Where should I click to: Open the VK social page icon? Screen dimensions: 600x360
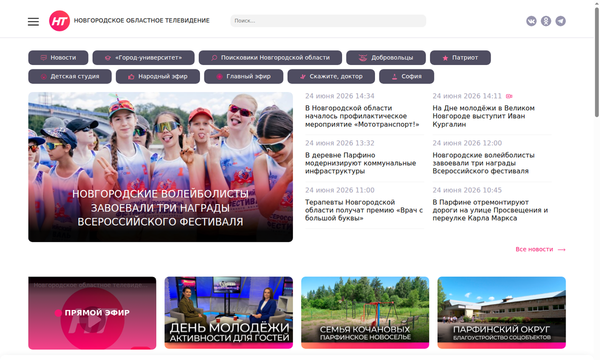pyautogui.click(x=531, y=21)
